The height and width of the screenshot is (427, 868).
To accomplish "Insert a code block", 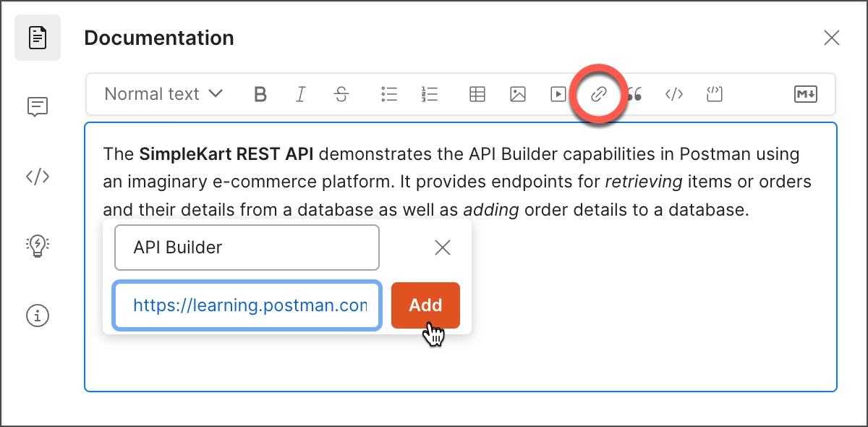I will pos(715,94).
